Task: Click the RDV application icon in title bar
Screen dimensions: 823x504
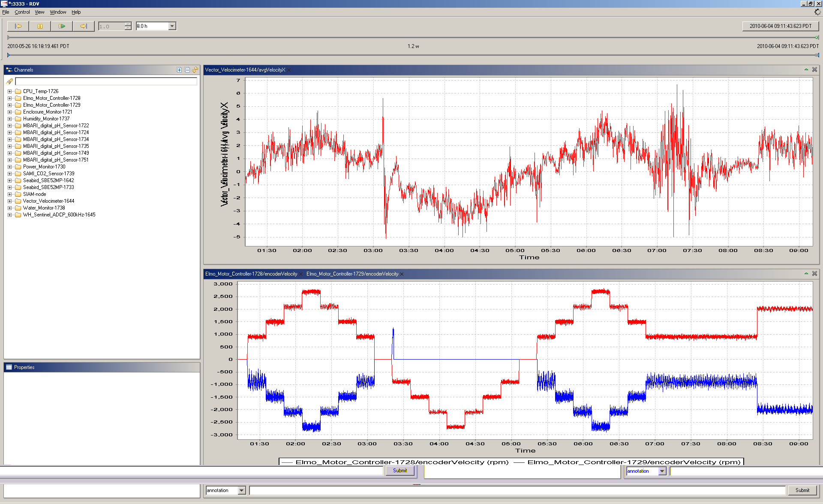Action: click(4, 4)
